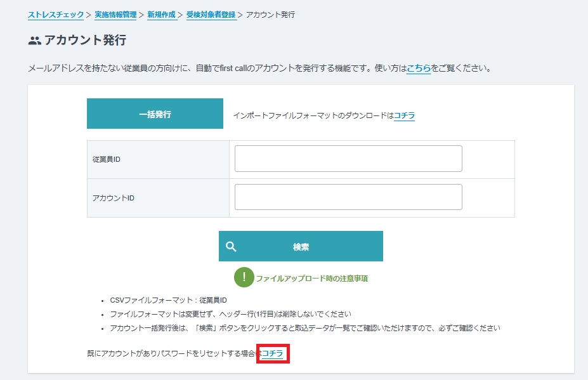Click the magnifying glass icon in search button

pyautogui.click(x=232, y=246)
